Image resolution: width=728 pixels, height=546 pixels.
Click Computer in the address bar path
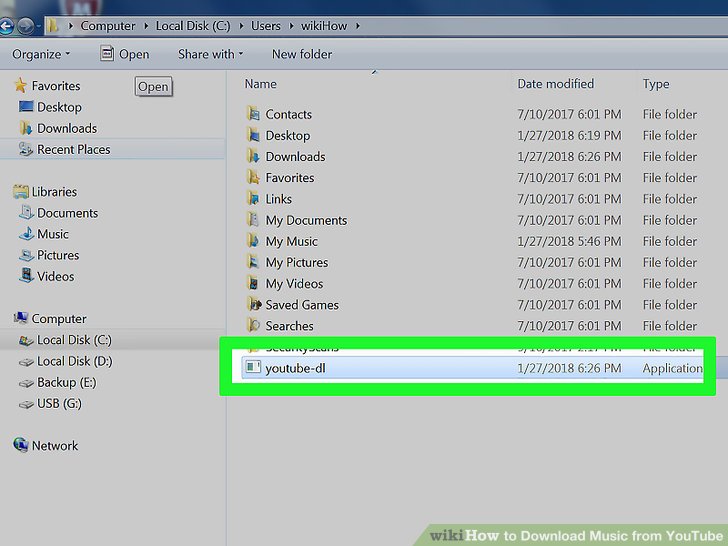coord(108,26)
